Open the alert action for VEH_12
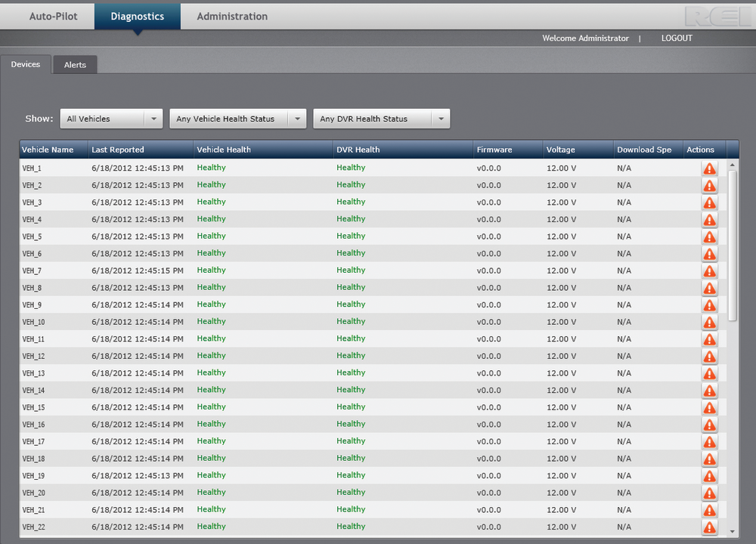The image size is (756, 544). tap(709, 357)
